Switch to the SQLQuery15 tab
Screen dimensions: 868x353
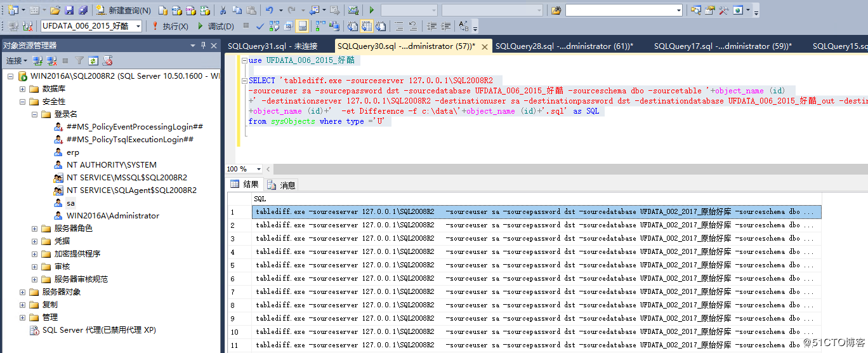click(839, 46)
